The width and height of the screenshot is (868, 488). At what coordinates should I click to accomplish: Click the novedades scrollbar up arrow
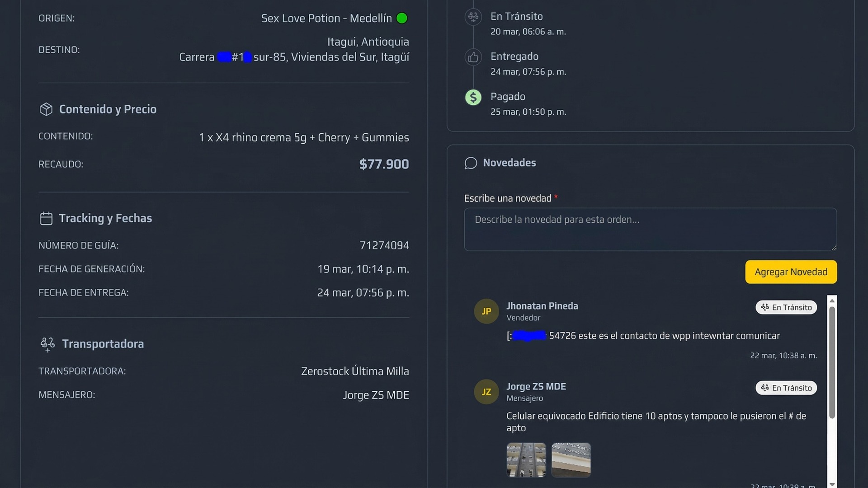coord(832,300)
